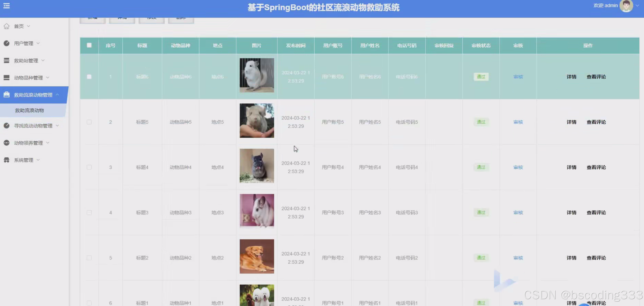Click 查看评论 for row 3
The image size is (644, 306).
596,167
